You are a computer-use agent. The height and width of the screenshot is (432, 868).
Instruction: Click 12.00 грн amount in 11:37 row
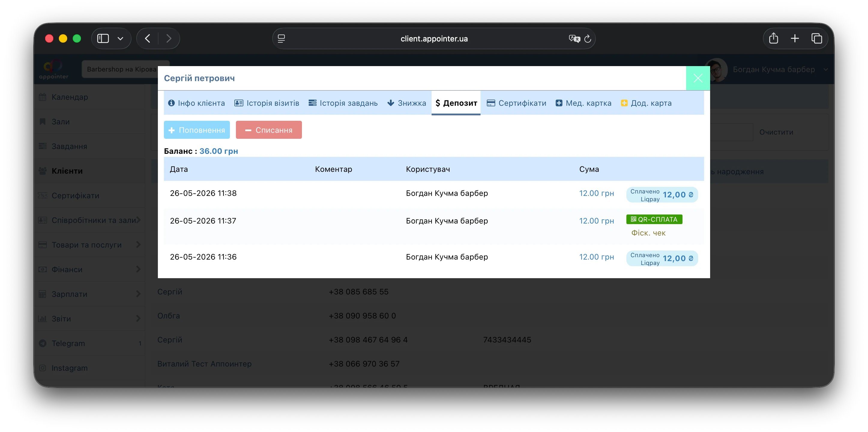(596, 221)
